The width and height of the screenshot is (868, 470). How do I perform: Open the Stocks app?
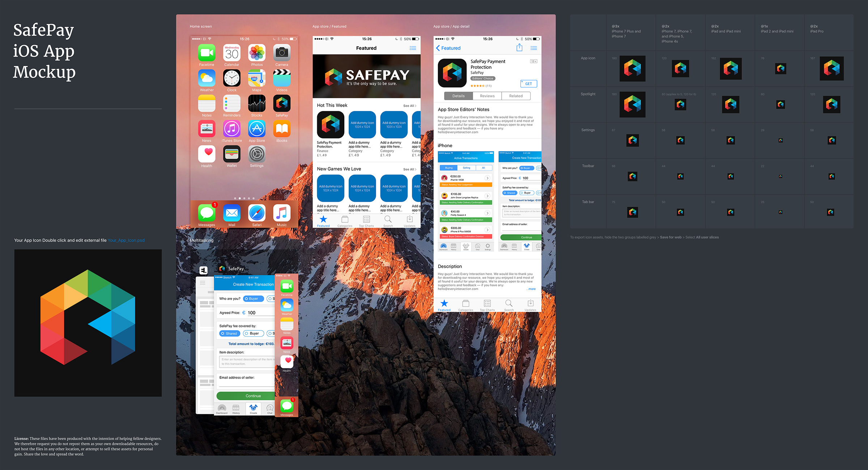pyautogui.click(x=257, y=103)
